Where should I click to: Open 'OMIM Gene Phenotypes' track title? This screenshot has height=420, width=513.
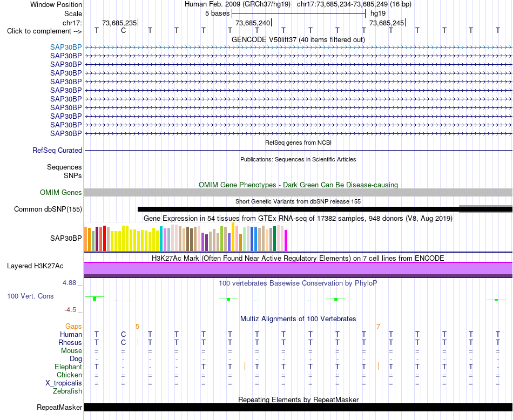[298, 185]
